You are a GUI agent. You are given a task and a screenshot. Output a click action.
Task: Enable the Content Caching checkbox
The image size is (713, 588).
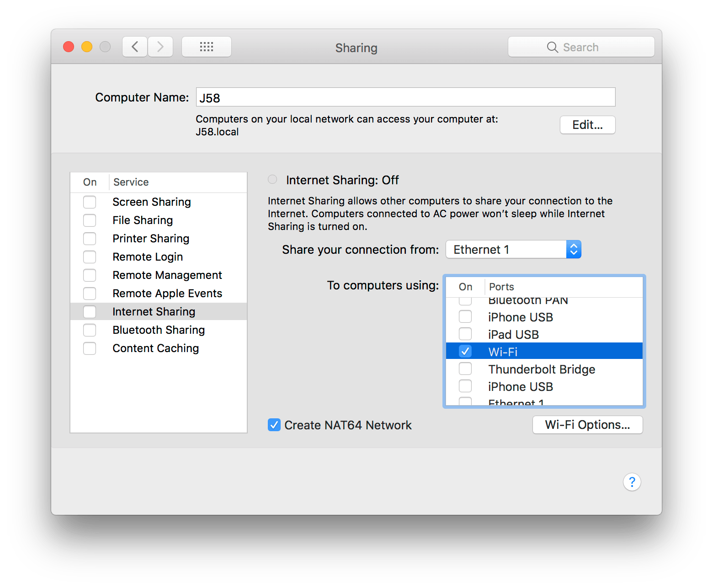coord(90,348)
